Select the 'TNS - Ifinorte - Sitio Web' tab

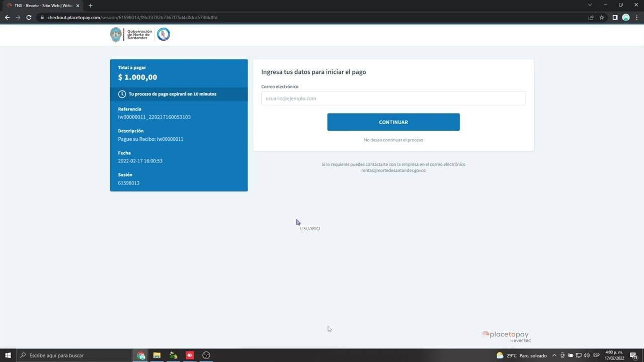pyautogui.click(x=43, y=6)
